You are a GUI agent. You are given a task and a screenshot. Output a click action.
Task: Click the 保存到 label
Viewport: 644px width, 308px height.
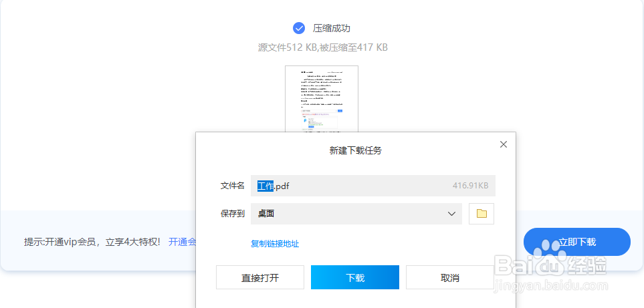point(233,214)
